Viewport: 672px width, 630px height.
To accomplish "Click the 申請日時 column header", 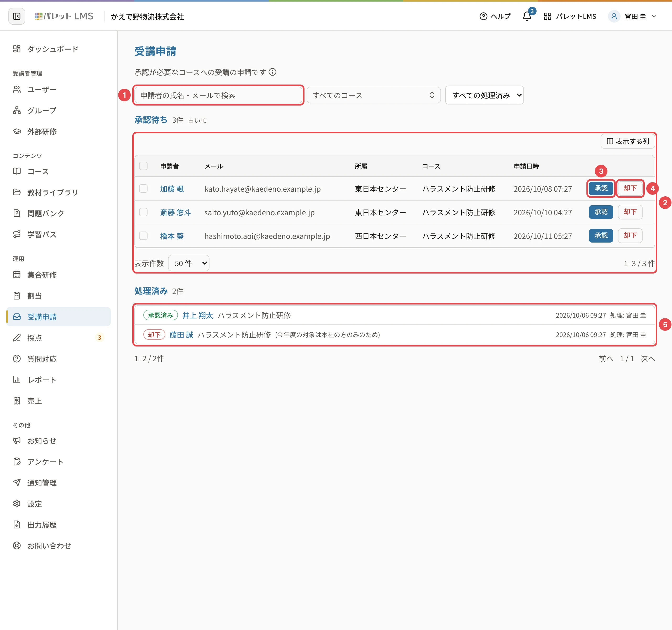I will pyautogui.click(x=526, y=166).
